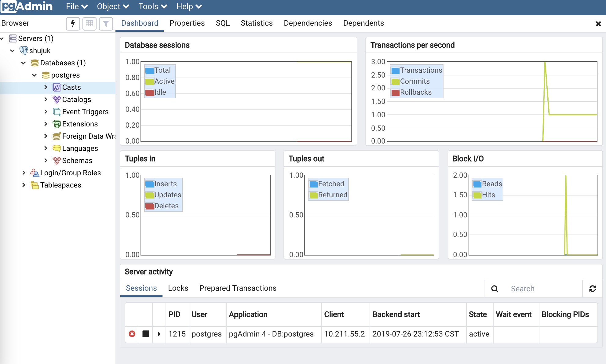Click the View Data table icon
This screenshot has height=364, width=606.
click(x=89, y=24)
